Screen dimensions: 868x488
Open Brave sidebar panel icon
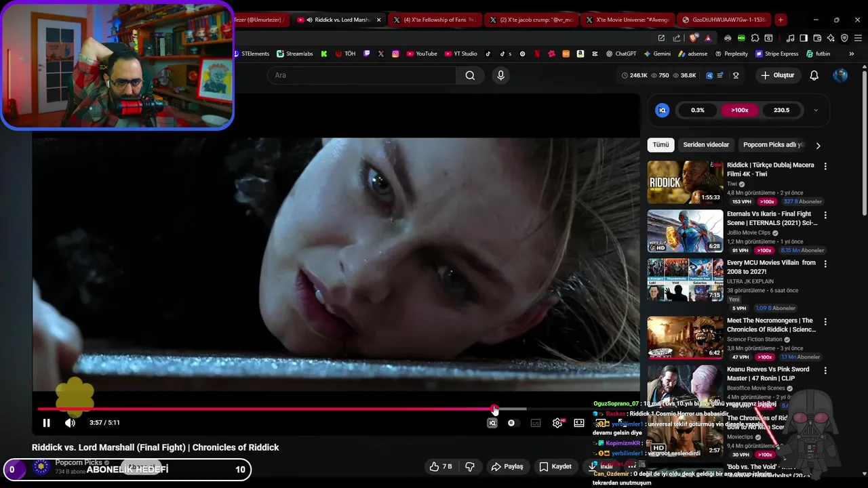[804, 38]
